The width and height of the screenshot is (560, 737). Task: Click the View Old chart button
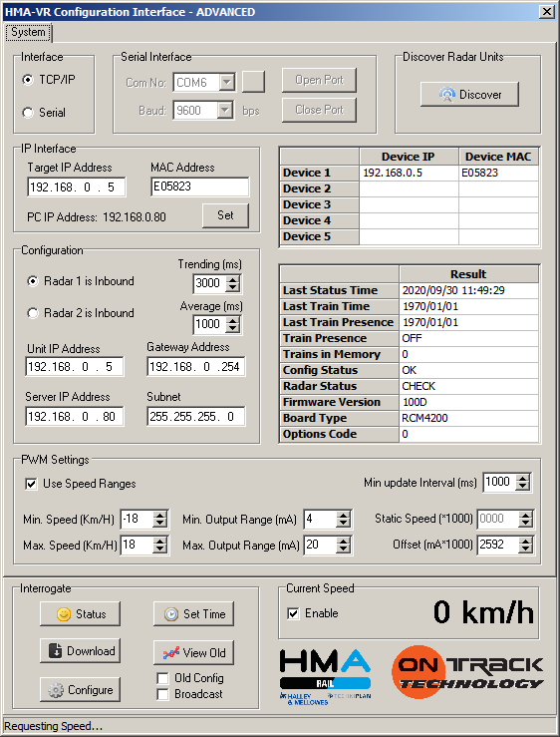[193, 652]
